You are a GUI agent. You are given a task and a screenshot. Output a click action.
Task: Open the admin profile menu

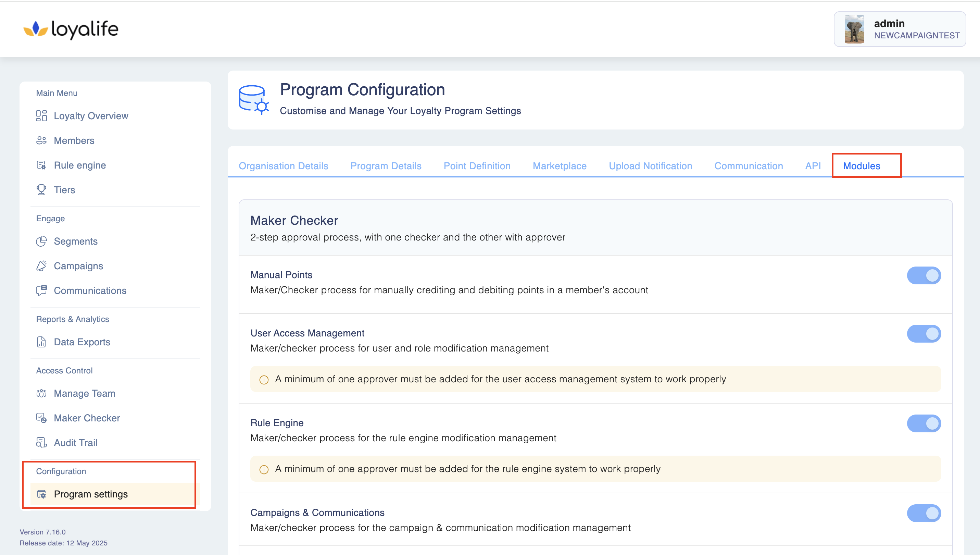899,29
